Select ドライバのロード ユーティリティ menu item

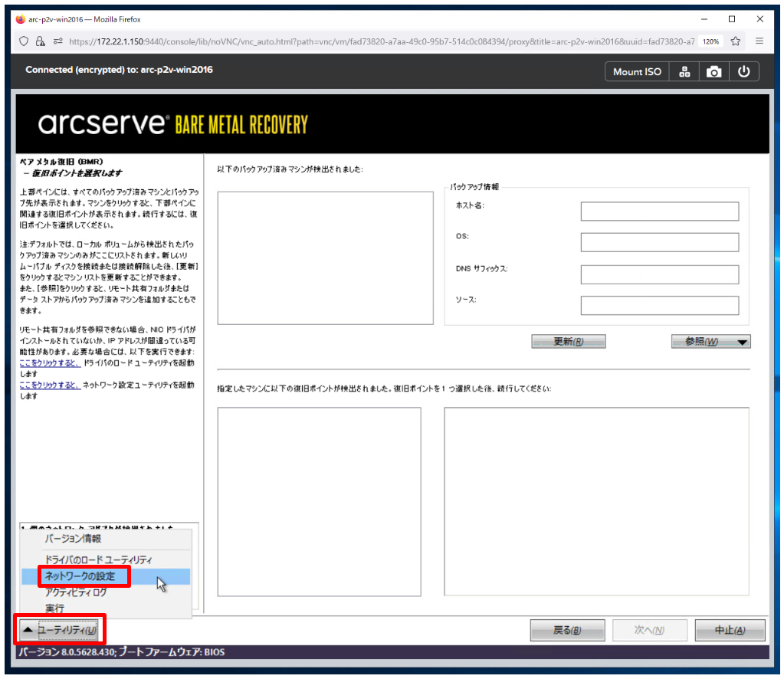coord(99,559)
